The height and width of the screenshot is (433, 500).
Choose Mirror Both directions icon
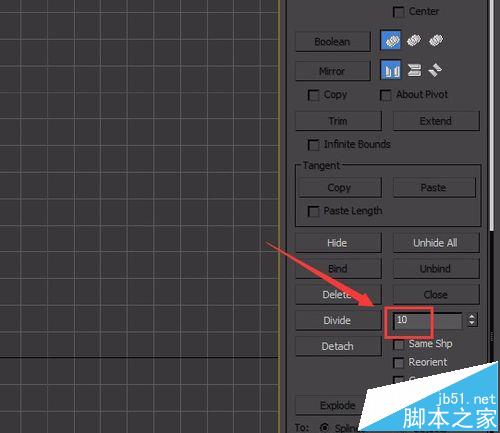[x=435, y=70]
